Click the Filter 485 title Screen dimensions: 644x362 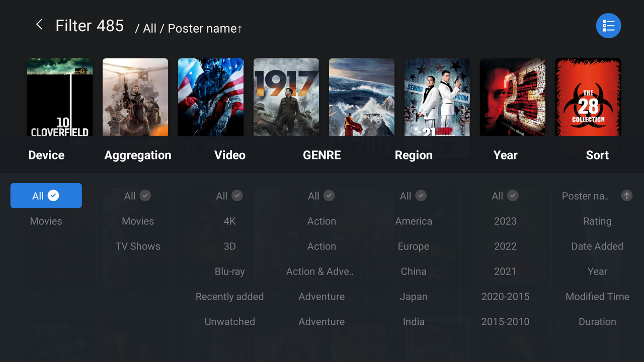(x=90, y=25)
